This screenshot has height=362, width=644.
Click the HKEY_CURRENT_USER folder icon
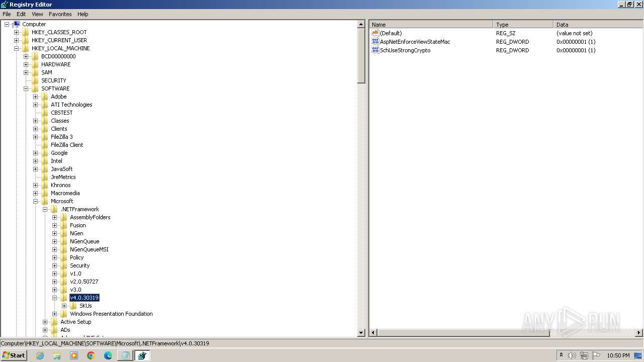[x=25, y=40]
